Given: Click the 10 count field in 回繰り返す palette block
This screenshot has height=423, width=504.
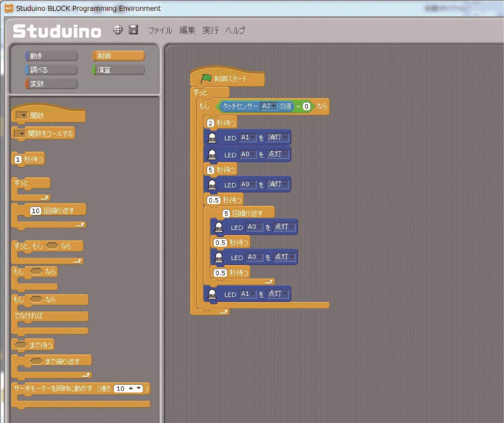Looking at the screenshot, I should click(x=36, y=211).
